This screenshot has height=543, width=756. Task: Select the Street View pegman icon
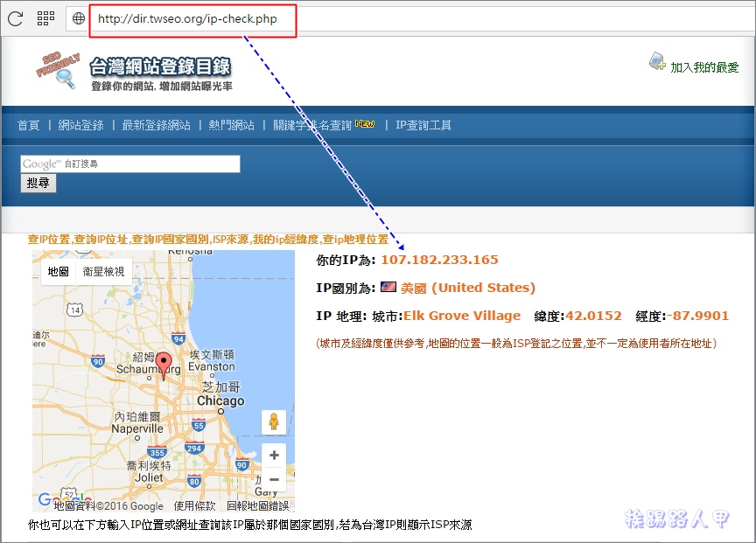(274, 421)
